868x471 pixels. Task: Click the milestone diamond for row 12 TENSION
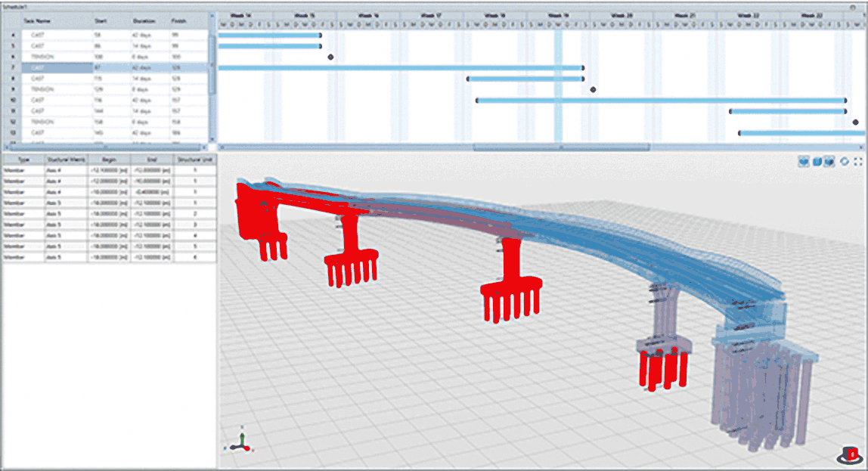[855, 122]
